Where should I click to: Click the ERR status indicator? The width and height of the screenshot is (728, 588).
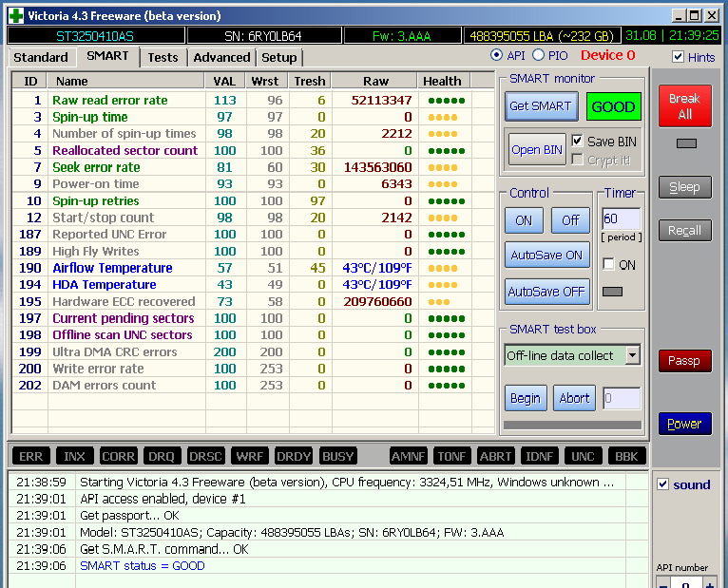pyautogui.click(x=30, y=456)
